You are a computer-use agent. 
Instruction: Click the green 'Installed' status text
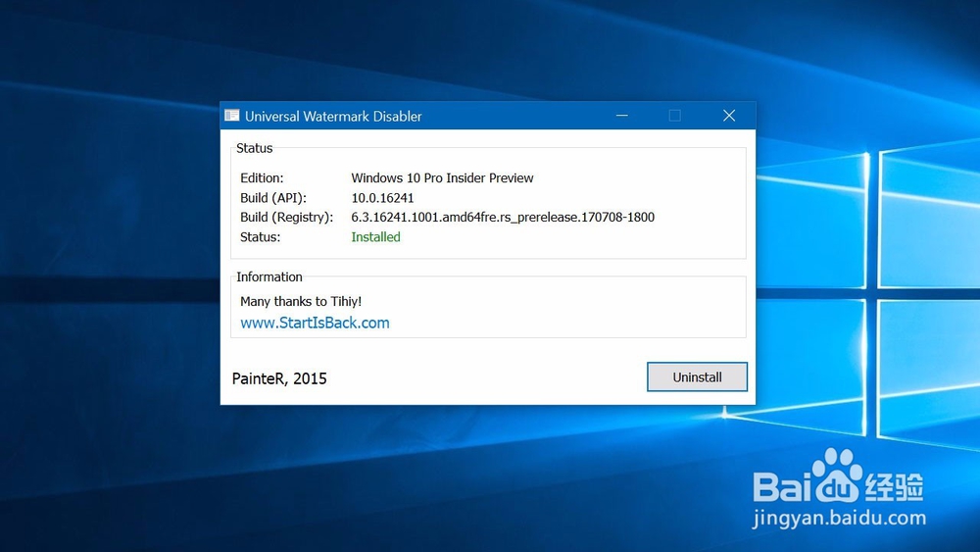click(375, 237)
